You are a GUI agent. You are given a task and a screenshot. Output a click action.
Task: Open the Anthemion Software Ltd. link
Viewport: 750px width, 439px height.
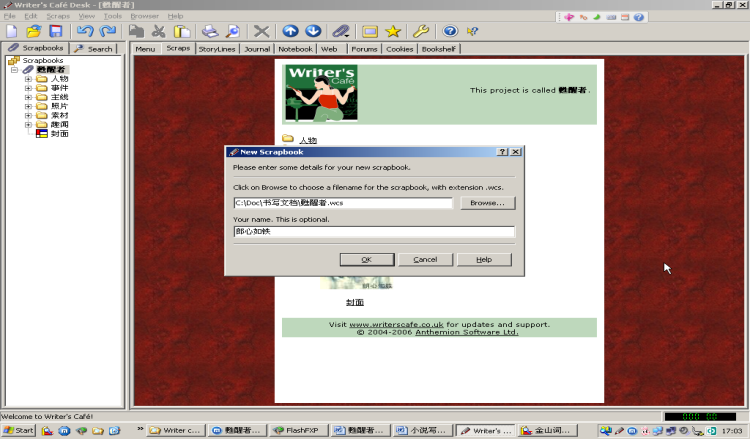[x=466, y=332]
